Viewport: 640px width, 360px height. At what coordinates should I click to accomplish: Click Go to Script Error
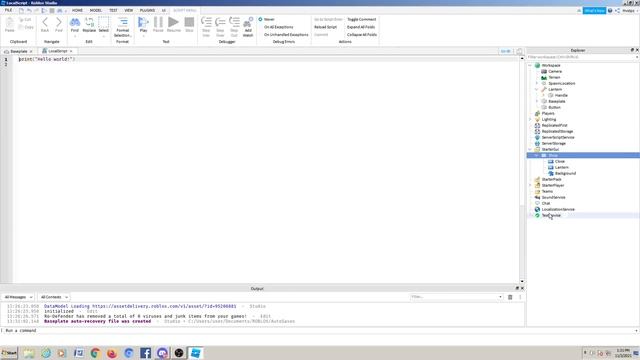click(328, 19)
